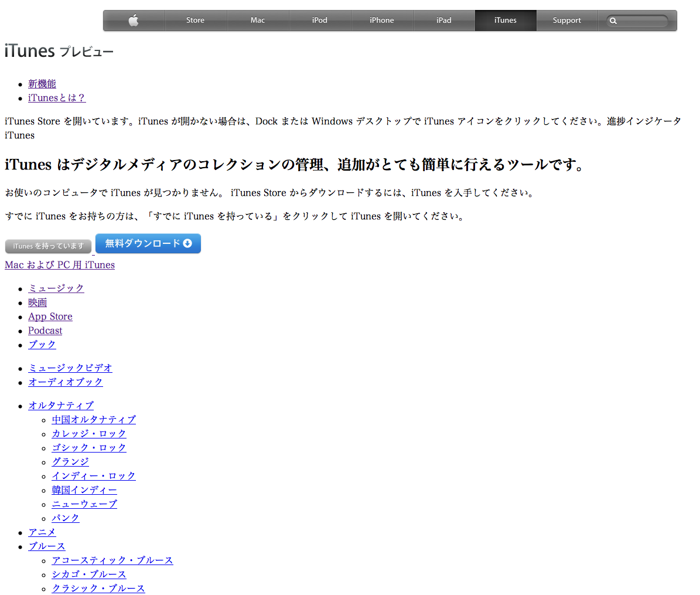Select the iPhone nav tab
The height and width of the screenshot is (595, 700).
[x=382, y=21]
